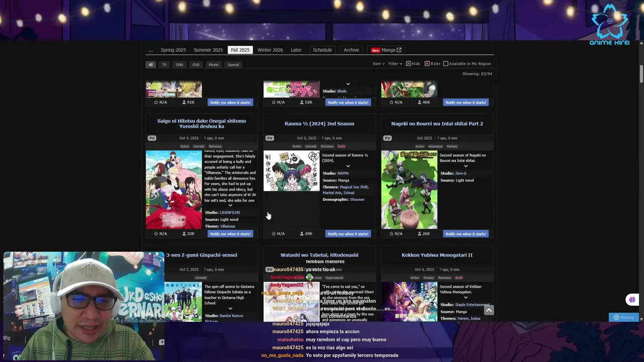
Task: Click the MAPPA studio link
Action: pyautogui.click(x=343, y=173)
